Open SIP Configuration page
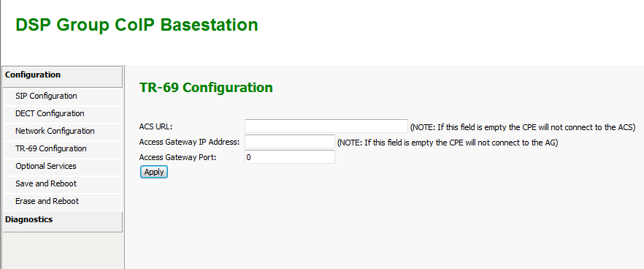Screen dimensions: 644x269 63,96
